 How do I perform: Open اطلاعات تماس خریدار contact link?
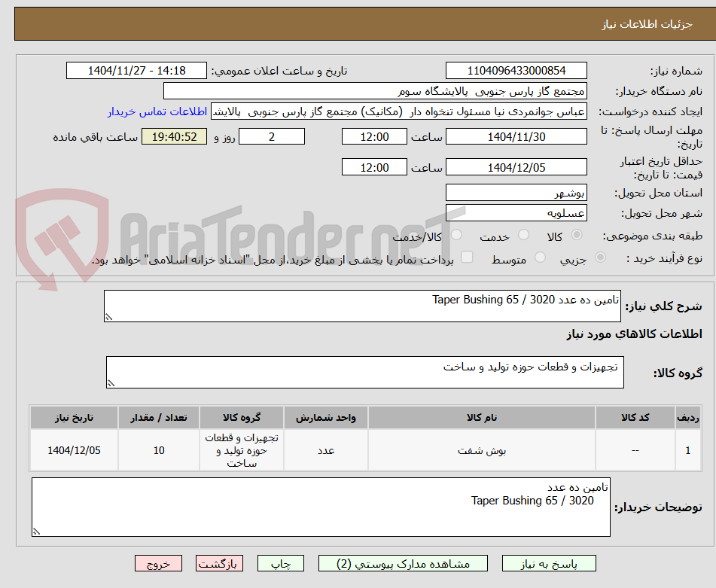pos(157,112)
